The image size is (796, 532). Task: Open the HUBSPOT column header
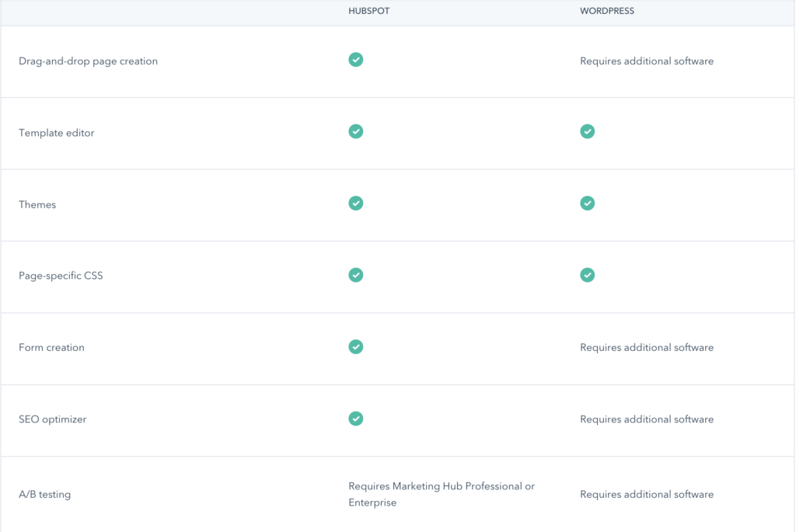(x=368, y=11)
